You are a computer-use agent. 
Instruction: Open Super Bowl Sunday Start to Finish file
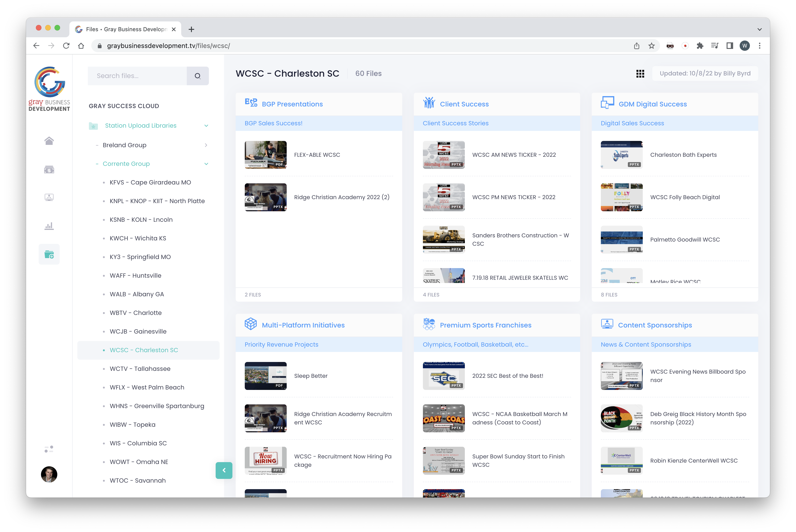coord(518,460)
